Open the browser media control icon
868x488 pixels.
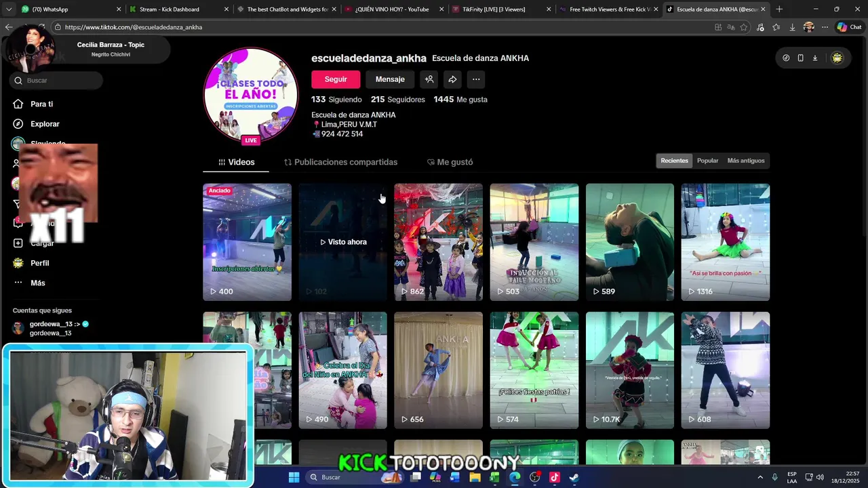[x=760, y=27]
